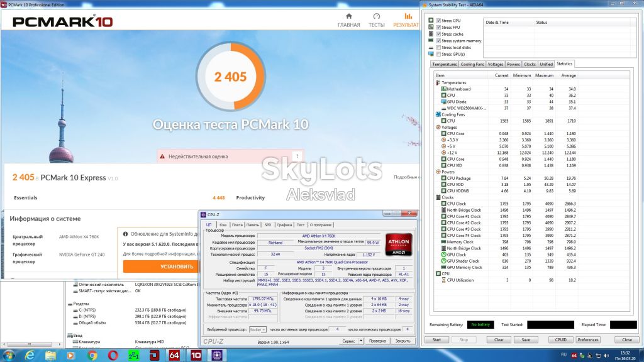Sort by the Maximum column header
644x362 pixels.
(x=544, y=75)
